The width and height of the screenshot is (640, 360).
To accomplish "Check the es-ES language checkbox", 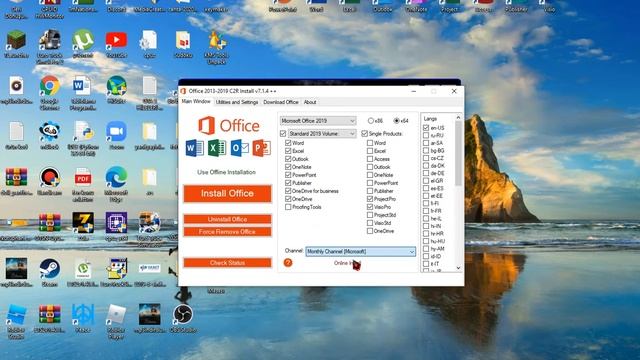I will click(426, 189).
